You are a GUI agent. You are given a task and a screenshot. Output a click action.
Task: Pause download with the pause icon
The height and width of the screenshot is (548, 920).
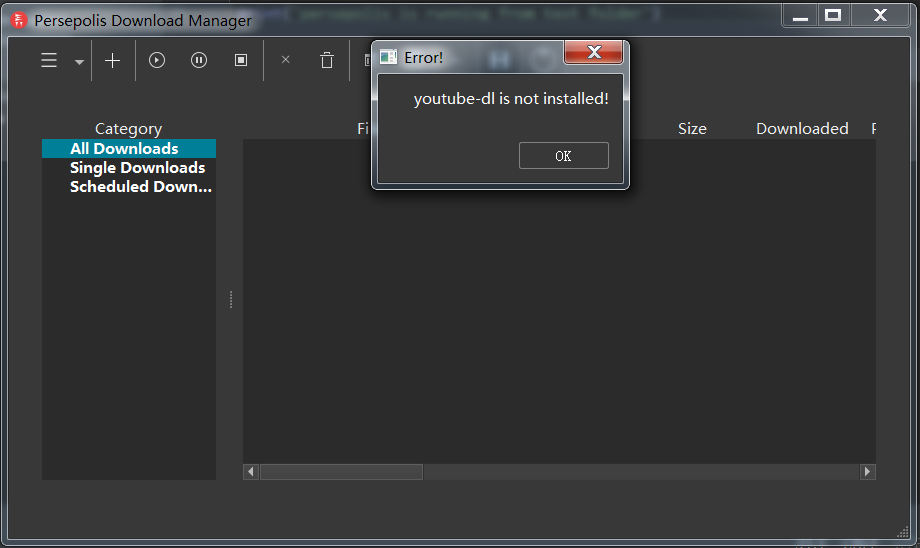[199, 60]
